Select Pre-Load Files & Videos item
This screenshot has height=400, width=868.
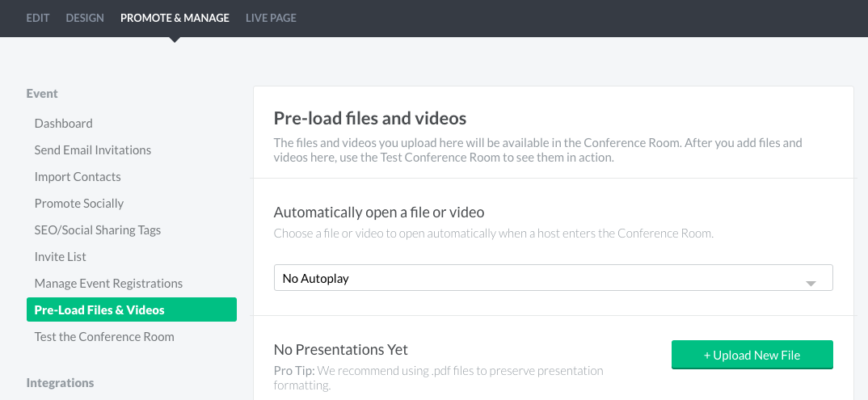(x=132, y=309)
